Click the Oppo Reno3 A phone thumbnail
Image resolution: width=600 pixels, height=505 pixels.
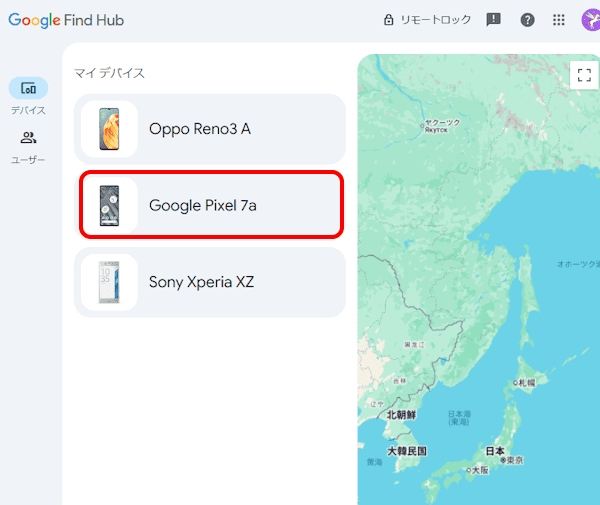click(x=109, y=128)
